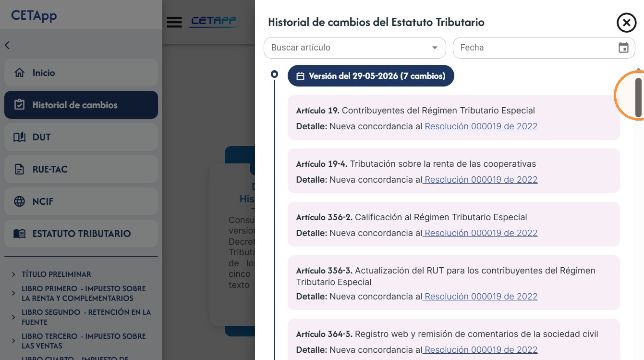644x360 pixels.
Task: Open Resolución 000019 link under Artículo 356-2
Action: (x=481, y=233)
